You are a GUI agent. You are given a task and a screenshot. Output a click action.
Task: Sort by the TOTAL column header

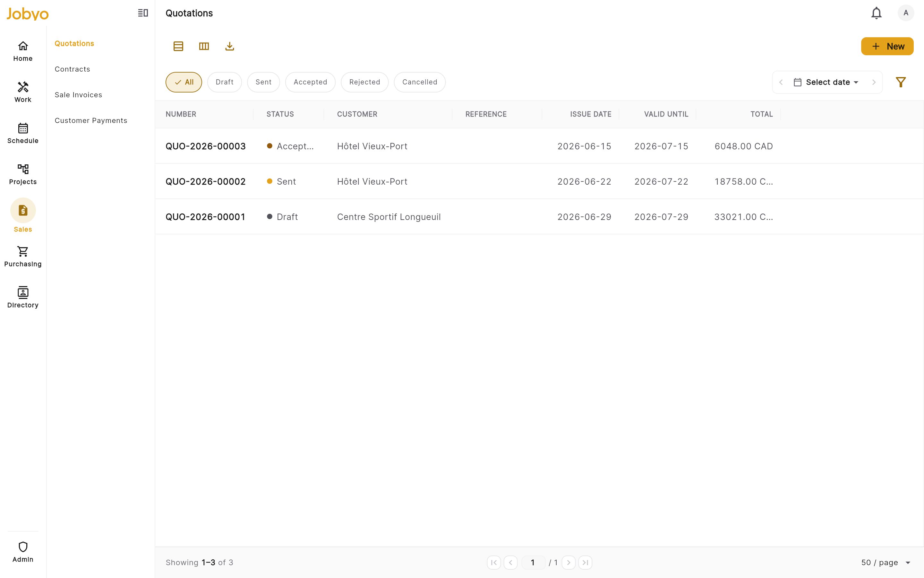tap(762, 114)
